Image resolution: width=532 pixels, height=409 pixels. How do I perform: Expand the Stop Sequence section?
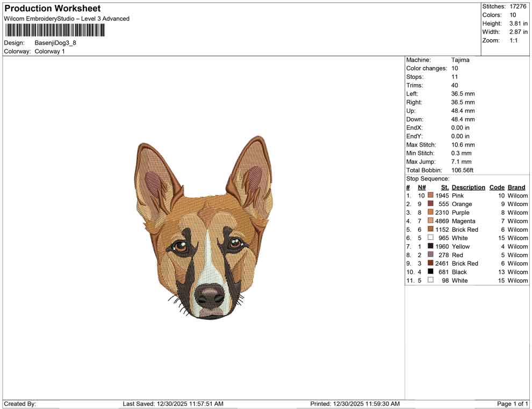coord(427,178)
